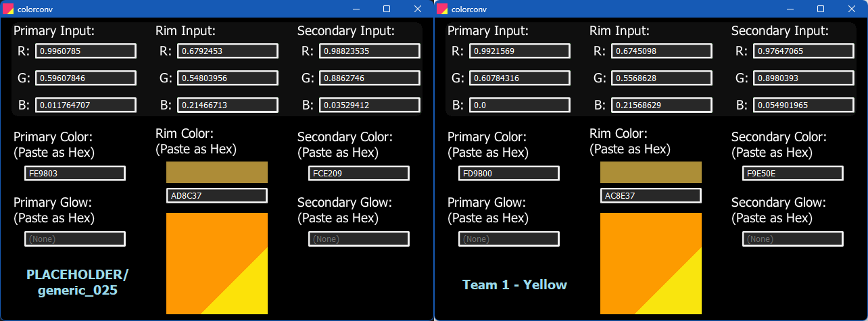Image resolution: width=868 pixels, height=321 pixels.
Task: Click the empty Secondary Glow field in right window
Action: pos(793,239)
